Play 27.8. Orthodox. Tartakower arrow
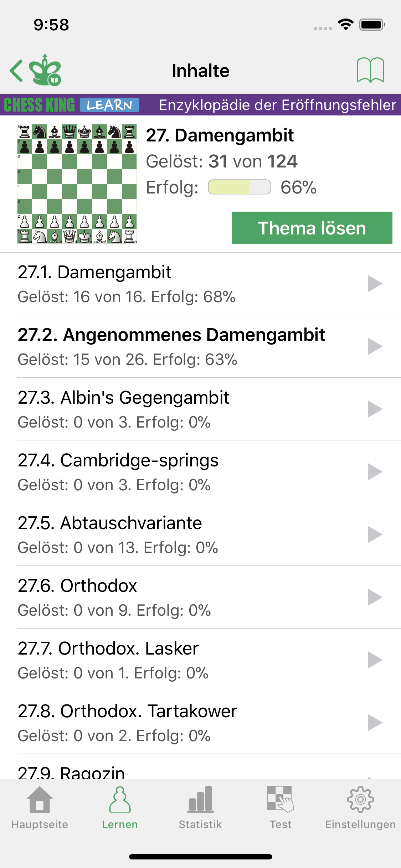Screen dimensions: 401x868 [x=375, y=723]
